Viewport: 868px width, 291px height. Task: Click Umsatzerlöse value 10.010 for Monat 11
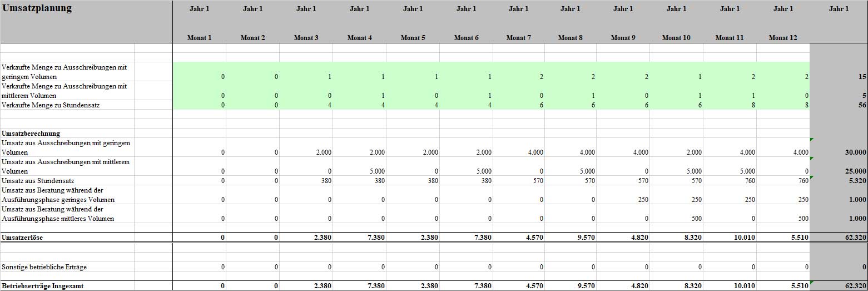click(745, 238)
